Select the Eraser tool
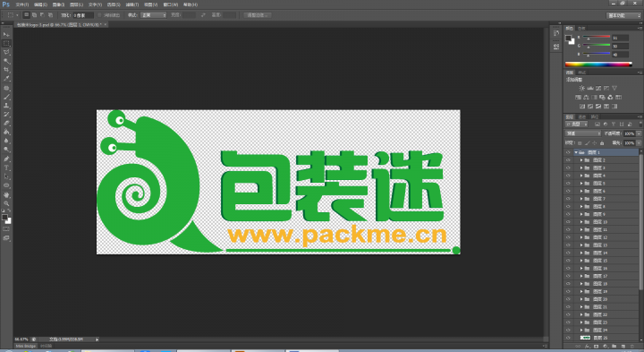This screenshot has width=644, height=352. (6, 124)
